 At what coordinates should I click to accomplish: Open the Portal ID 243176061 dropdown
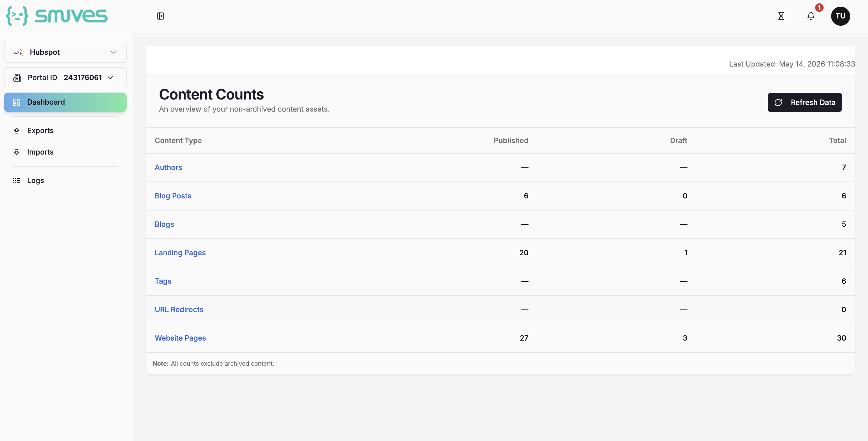[x=65, y=78]
